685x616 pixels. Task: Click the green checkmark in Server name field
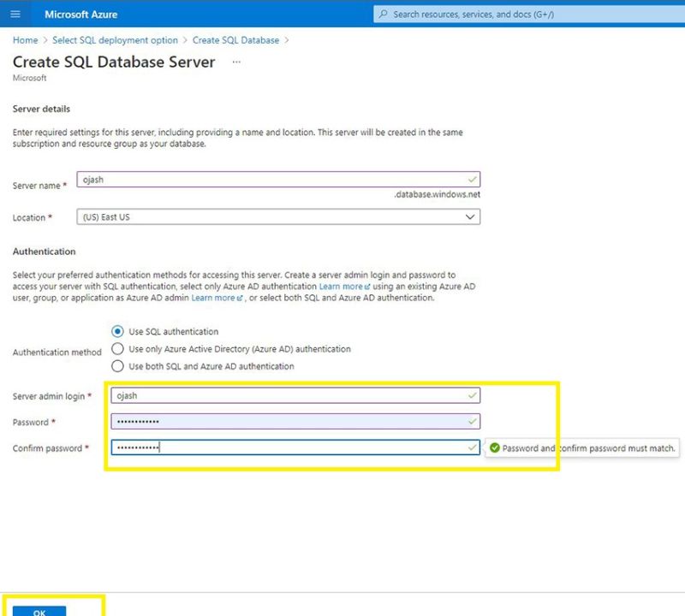point(471,179)
